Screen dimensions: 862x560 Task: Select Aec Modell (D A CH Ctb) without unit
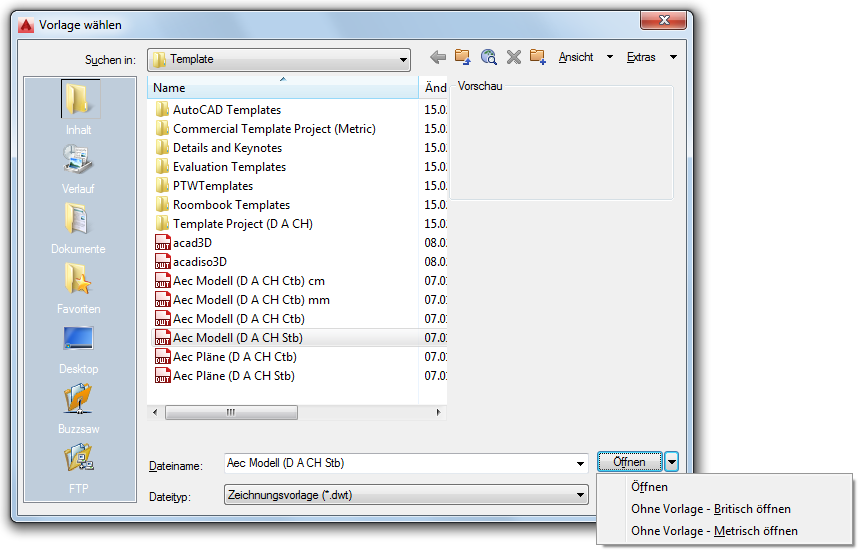(230, 319)
